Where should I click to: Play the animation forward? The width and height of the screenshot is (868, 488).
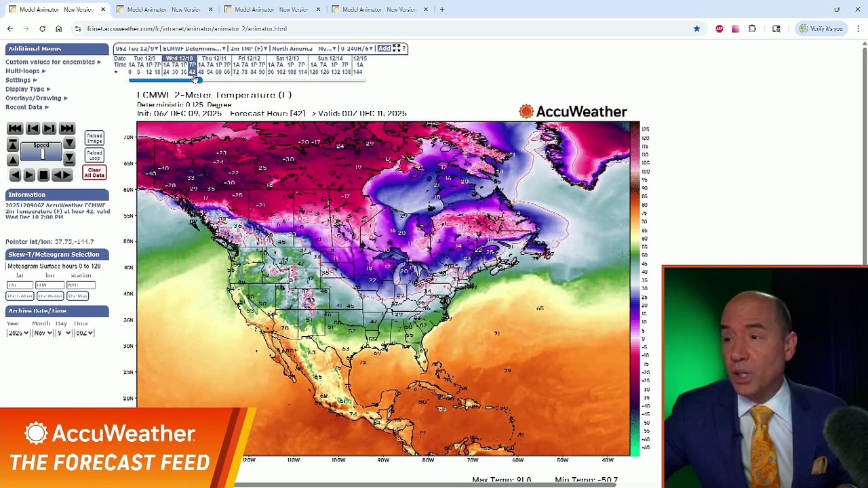click(29, 175)
